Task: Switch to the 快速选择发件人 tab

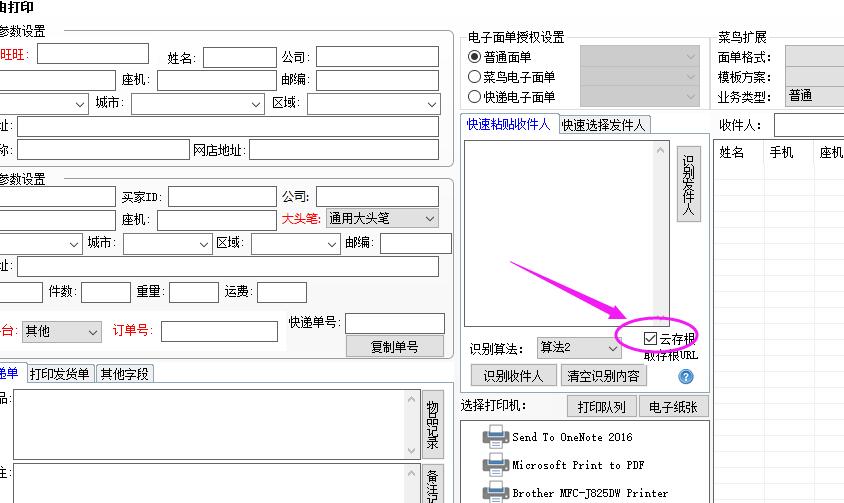Action: point(603,125)
